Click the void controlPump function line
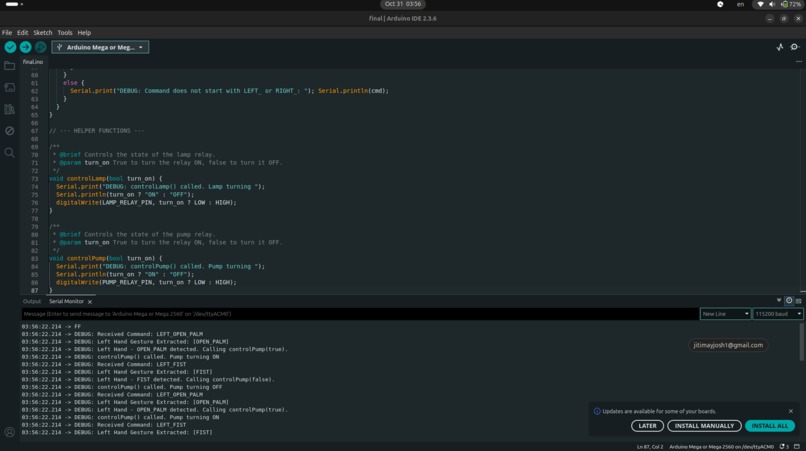The image size is (806, 451). click(x=105, y=258)
